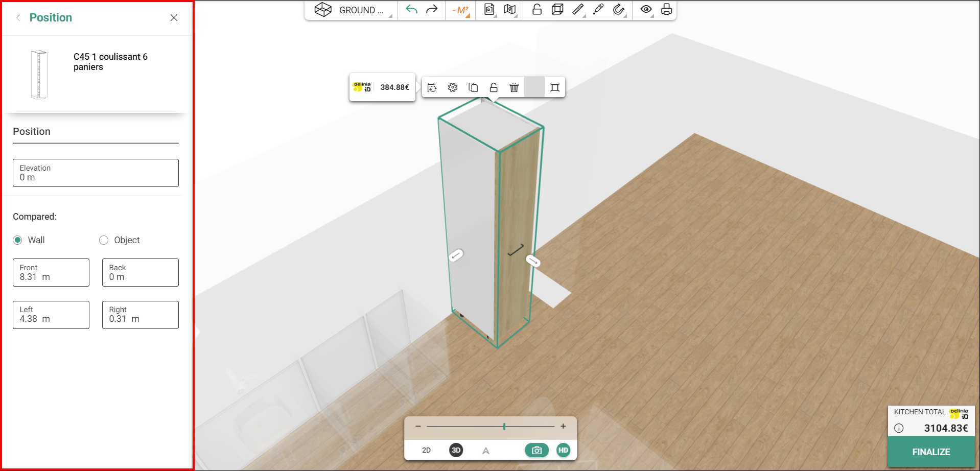This screenshot has height=471, width=980.
Task: Zoom in with the plus button
Action: coord(563,426)
